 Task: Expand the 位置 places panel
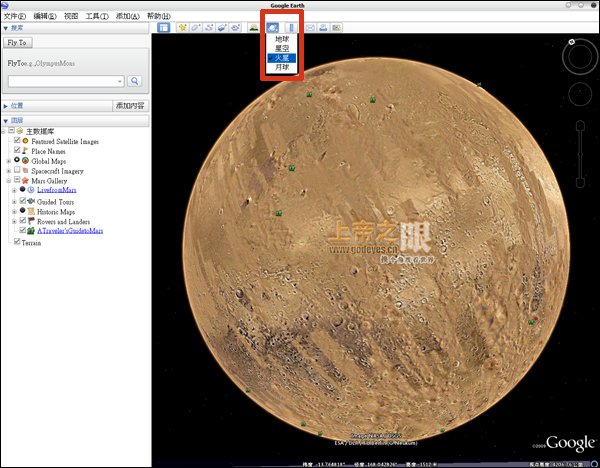[x=6, y=106]
